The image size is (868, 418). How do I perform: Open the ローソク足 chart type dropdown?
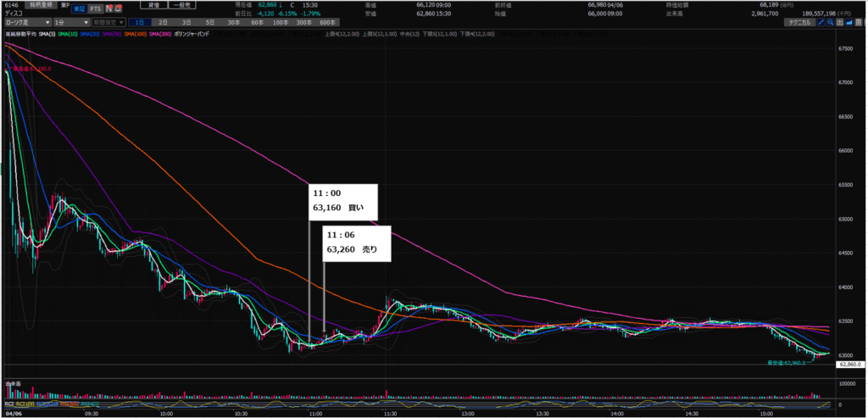(x=25, y=22)
